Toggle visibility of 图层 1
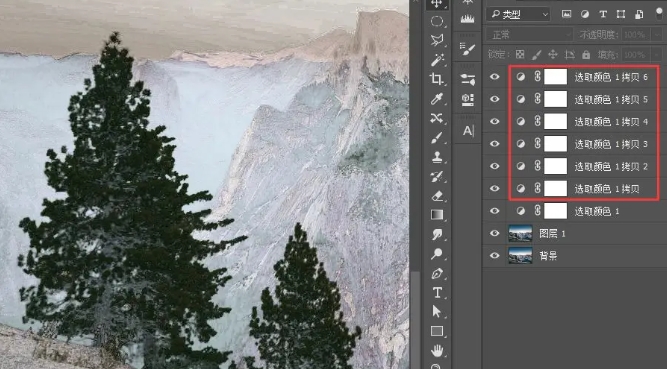The height and width of the screenshot is (369, 667). (x=494, y=233)
